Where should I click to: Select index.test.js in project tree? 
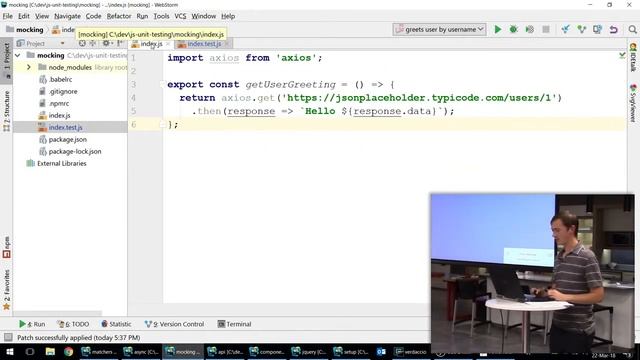click(65, 127)
